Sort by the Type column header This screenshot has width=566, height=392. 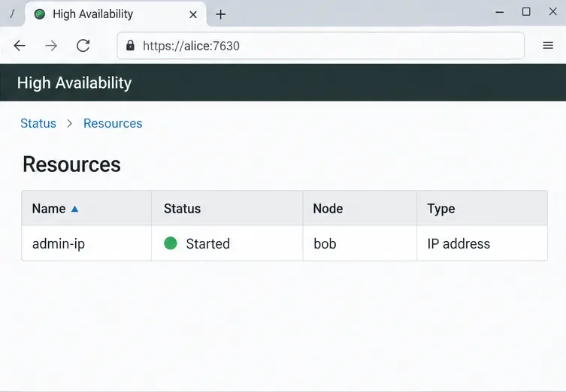point(483,209)
